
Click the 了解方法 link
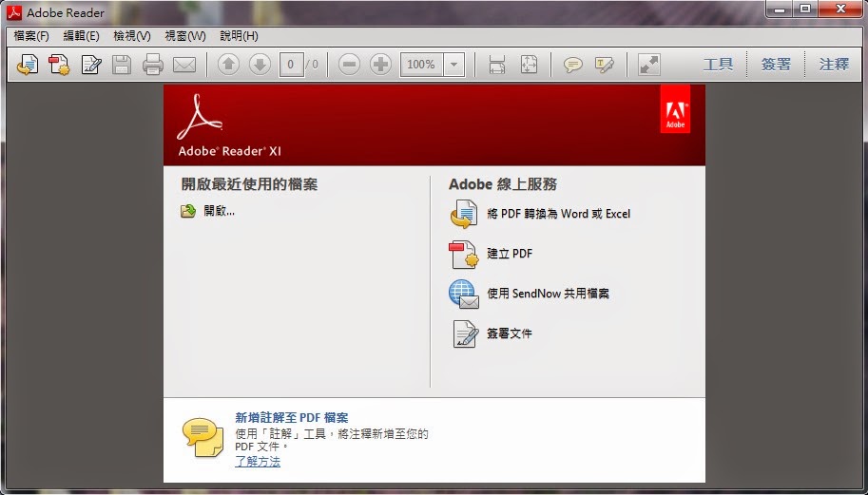pos(258,461)
